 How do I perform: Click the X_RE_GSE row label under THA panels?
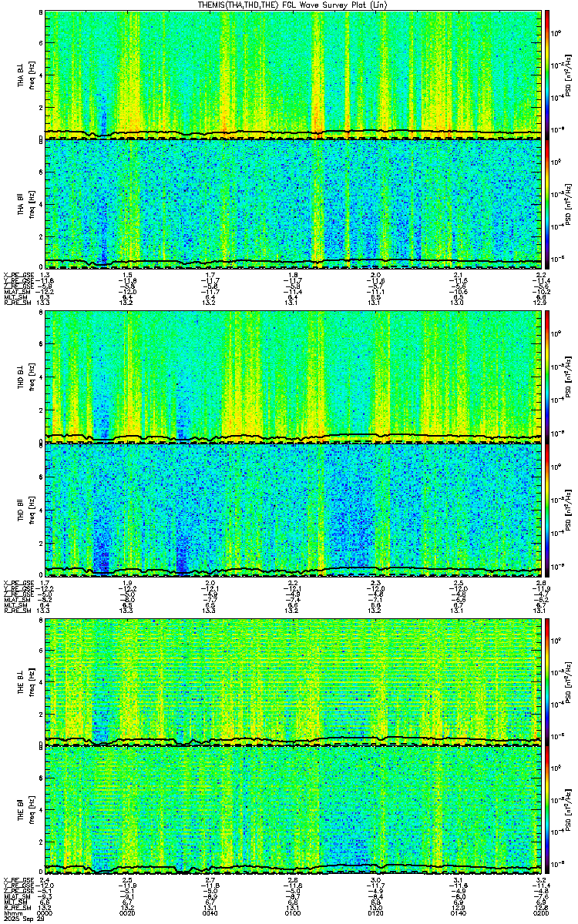[15, 275]
